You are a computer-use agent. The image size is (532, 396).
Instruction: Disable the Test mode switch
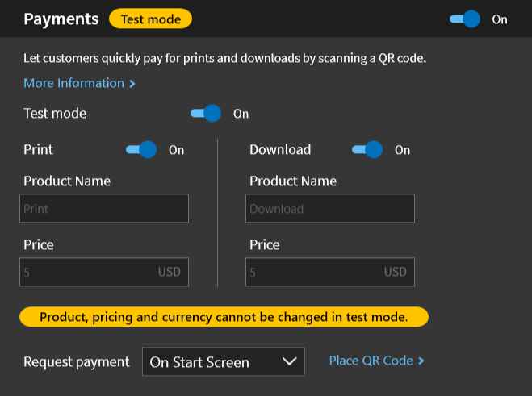pos(206,113)
